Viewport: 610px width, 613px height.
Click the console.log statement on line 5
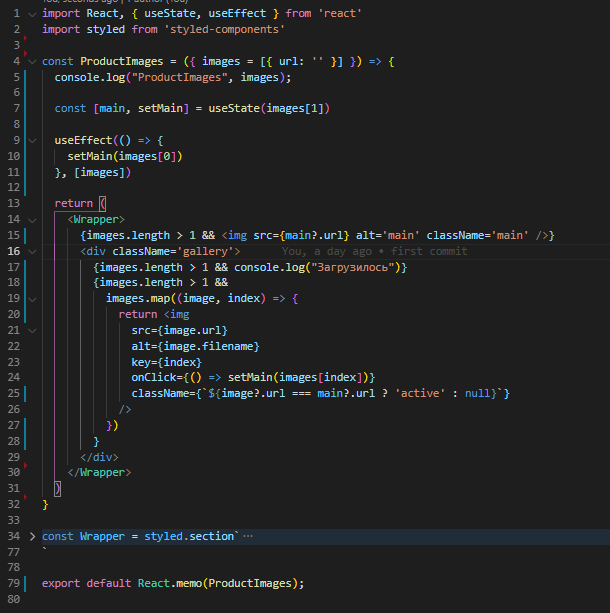[x=173, y=77]
